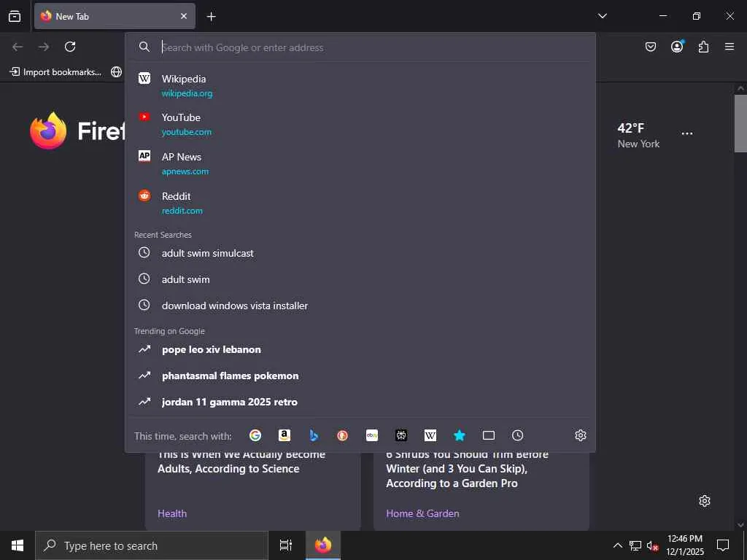Open the weather widget showing 42°F New York
The image size is (747, 560).
pyautogui.click(x=638, y=135)
